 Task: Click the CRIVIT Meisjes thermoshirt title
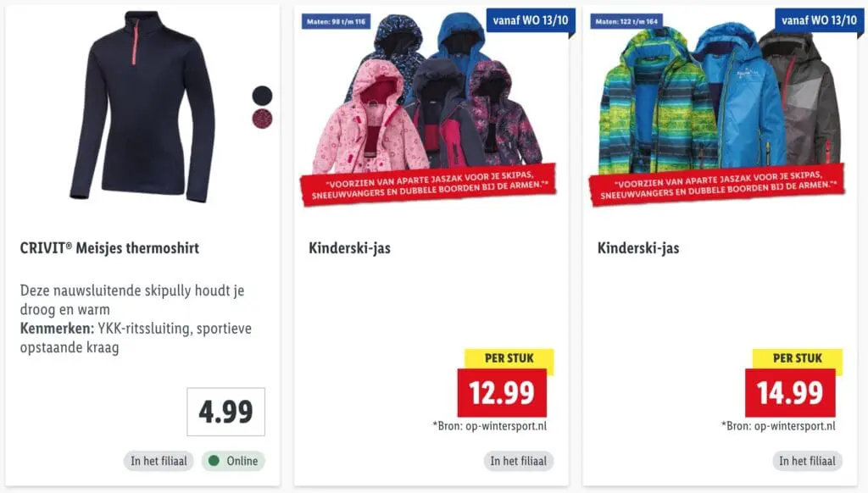109,248
